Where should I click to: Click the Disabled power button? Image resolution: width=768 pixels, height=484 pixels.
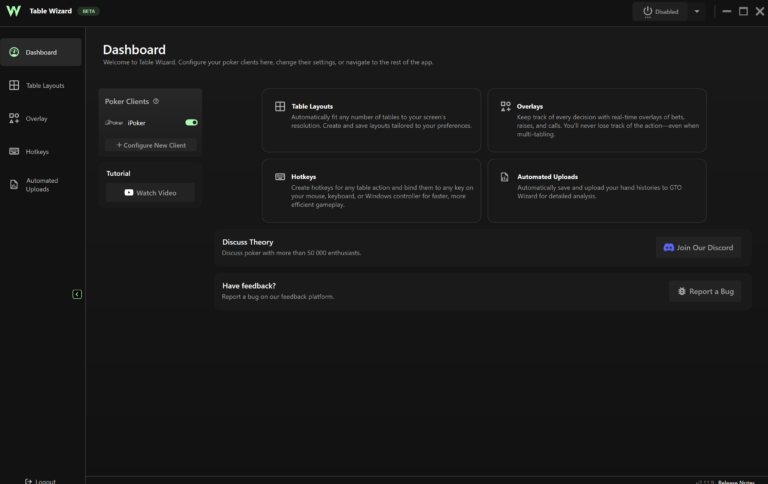[660, 11]
